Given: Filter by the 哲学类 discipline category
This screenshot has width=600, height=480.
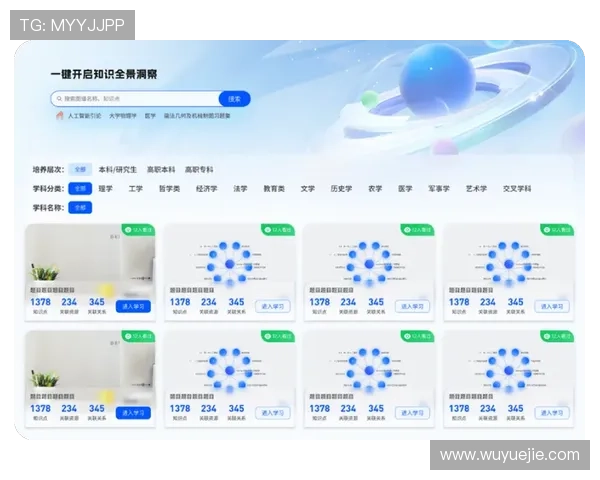Looking at the screenshot, I should point(170,188).
